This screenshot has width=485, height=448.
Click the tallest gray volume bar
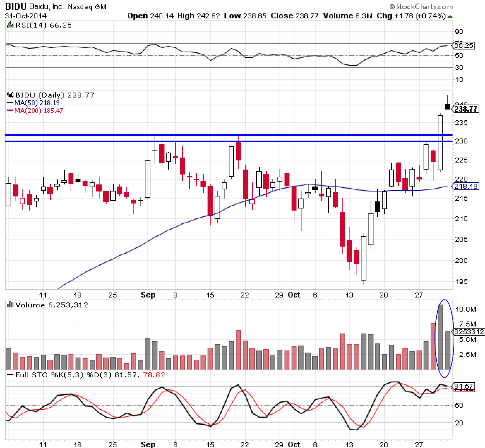pyautogui.click(x=440, y=337)
